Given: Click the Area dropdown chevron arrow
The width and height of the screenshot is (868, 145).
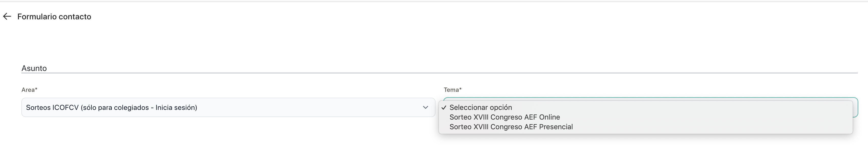Looking at the screenshot, I should point(425,107).
